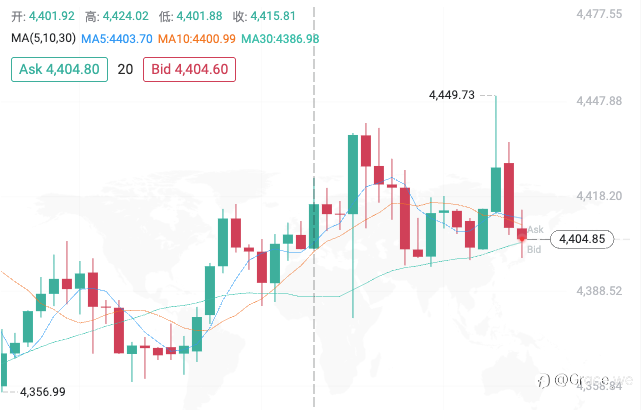This screenshot has height=410, width=641.
Task: Click the 4,477.55 price axis label
Action: click(x=599, y=14)
